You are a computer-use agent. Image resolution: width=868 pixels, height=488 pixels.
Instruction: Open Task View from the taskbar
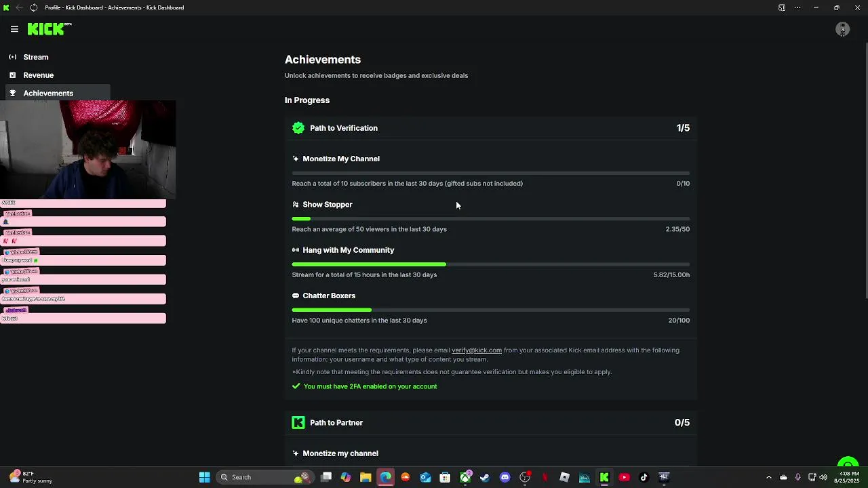(x=326, y=477)
